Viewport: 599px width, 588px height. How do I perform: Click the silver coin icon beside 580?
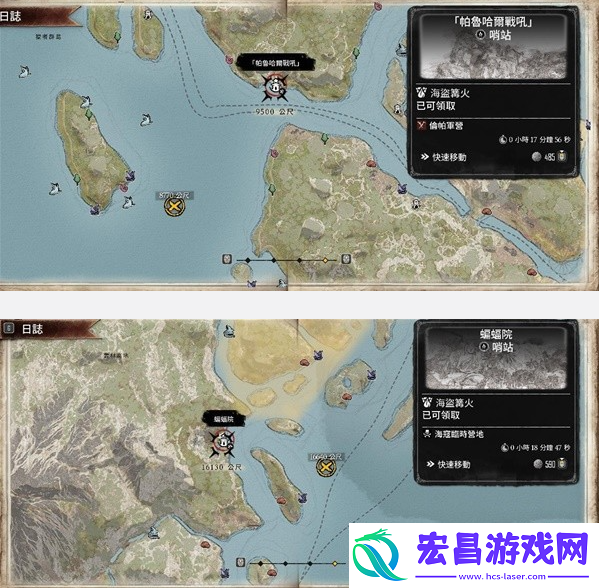(538, 464)
